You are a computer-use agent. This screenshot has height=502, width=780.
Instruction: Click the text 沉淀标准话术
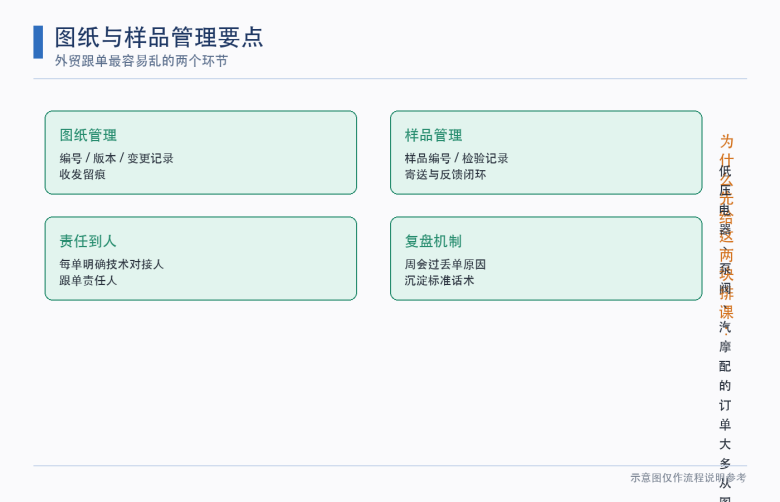[439, 281]
